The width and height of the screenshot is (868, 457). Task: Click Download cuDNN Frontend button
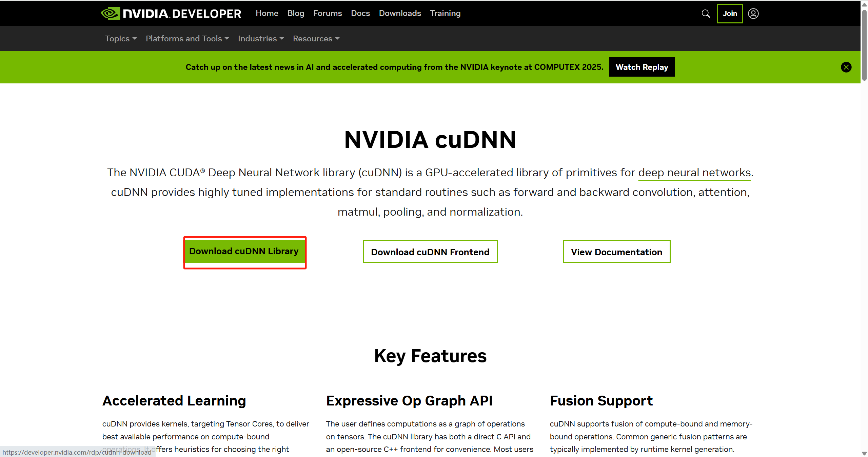click(430, 252)
